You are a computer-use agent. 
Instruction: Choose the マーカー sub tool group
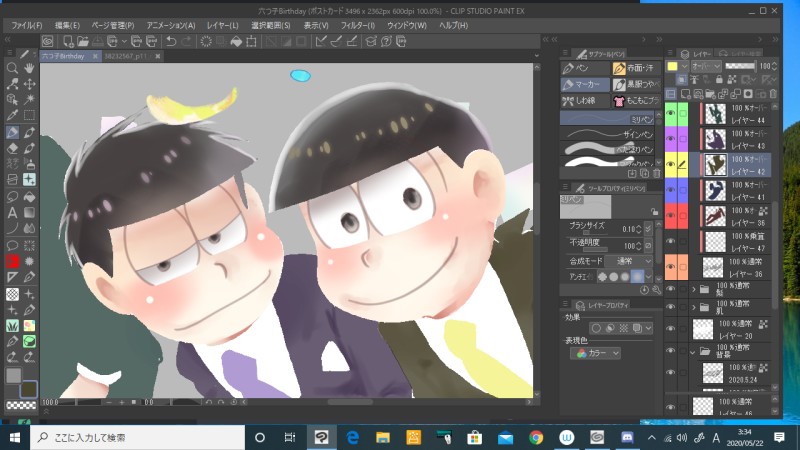click(585, 84)
